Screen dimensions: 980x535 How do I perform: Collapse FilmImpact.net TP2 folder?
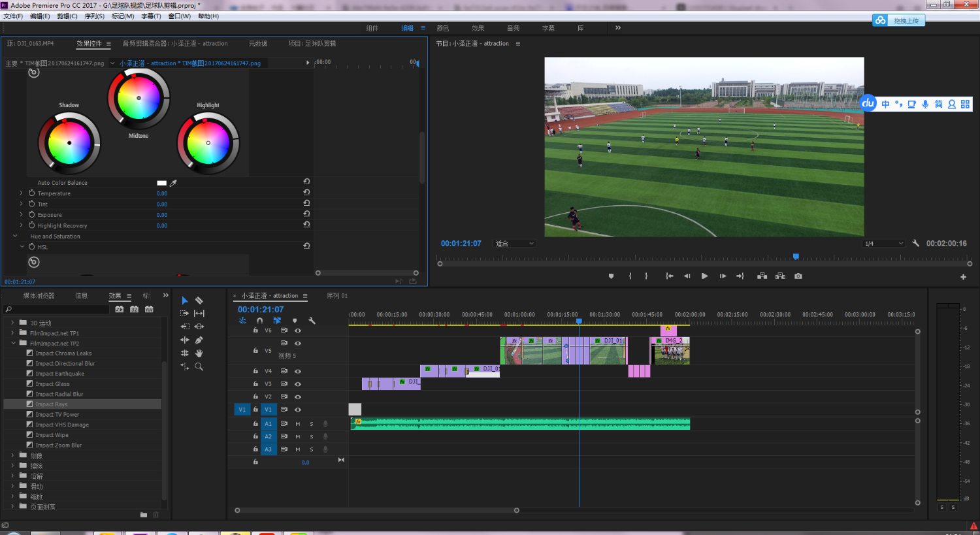[x=12, y=343]
